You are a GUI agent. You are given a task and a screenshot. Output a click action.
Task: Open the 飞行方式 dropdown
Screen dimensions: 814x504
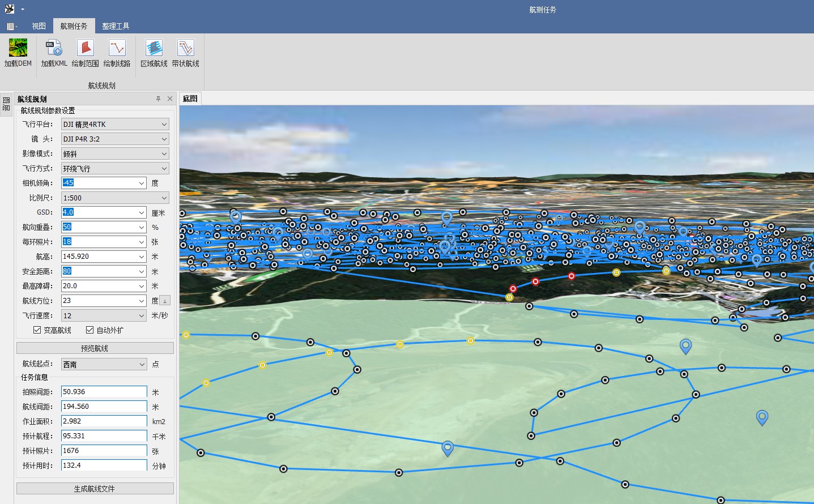click(116, 168)
